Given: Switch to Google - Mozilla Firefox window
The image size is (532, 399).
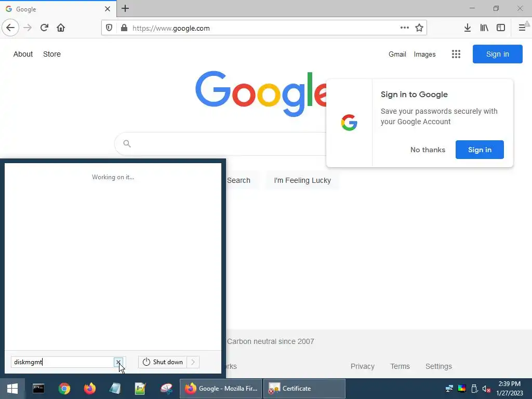Looking at the screenshot, I should 220,389.
